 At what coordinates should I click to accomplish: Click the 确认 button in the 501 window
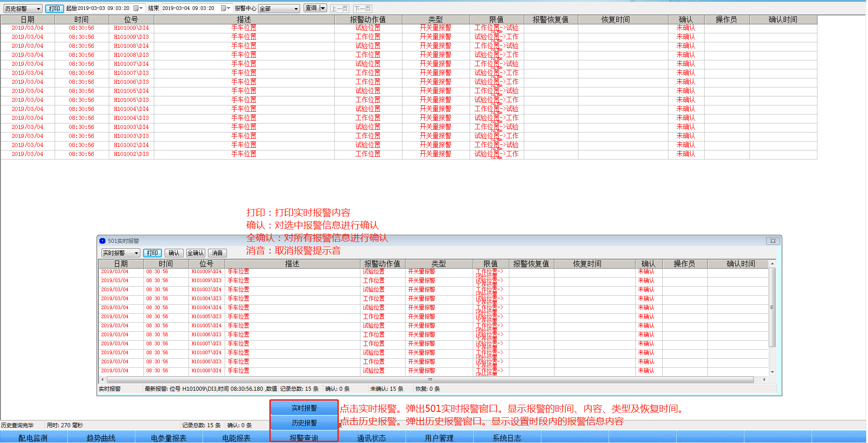[x=174, y=253]
